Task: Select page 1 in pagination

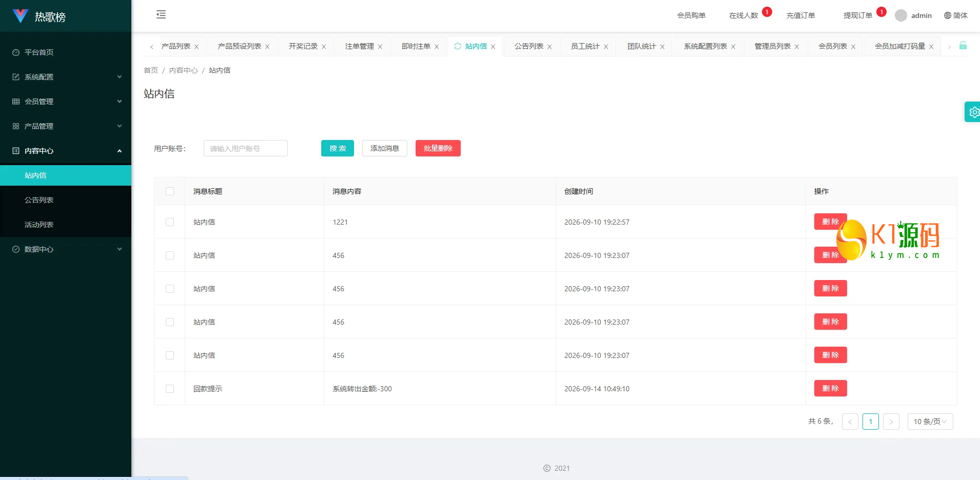Action: pyautogui.click(x=871, y=422)
